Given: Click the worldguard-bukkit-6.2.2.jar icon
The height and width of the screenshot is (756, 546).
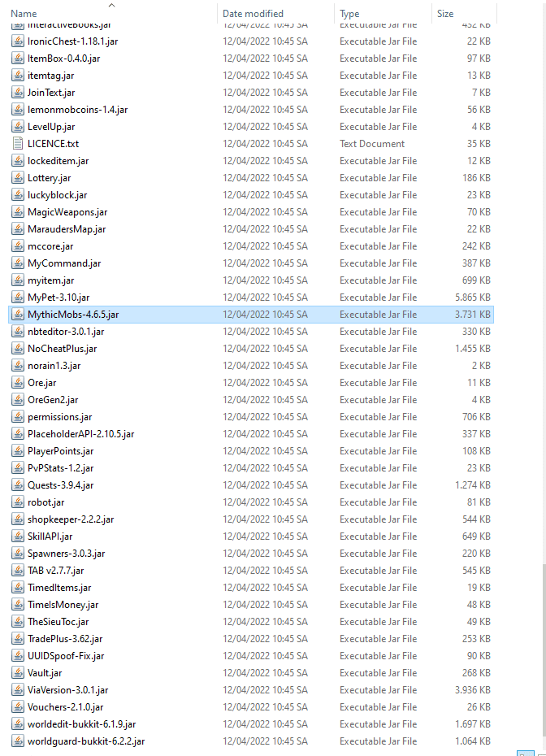Looking at the screenshot, I should pyautogui.click(x=18, y=741).
